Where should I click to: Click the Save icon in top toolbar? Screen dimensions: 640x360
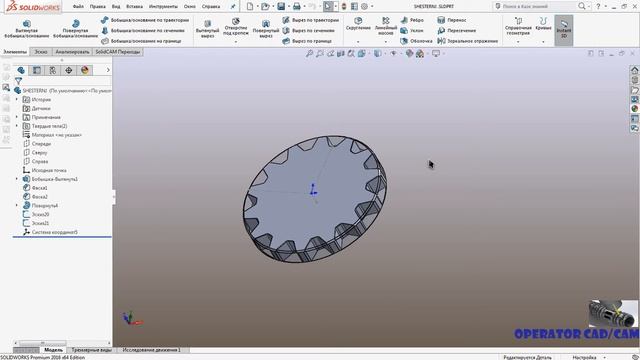pyautogui.click(x=281, y=6)
